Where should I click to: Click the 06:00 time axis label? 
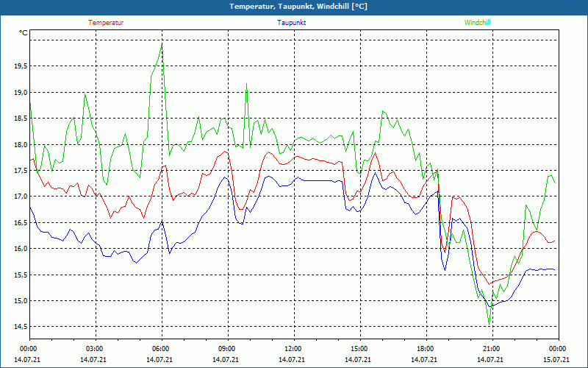click(x=159, y=349)
